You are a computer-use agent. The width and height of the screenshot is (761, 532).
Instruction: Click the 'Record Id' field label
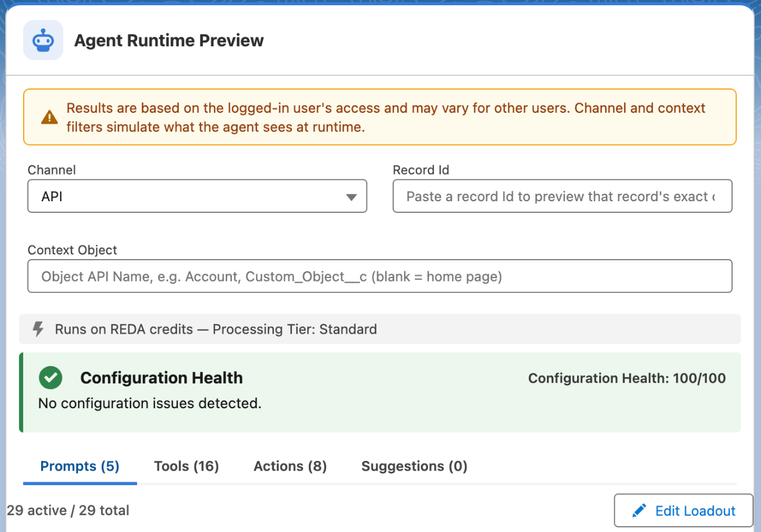[421, 170]
